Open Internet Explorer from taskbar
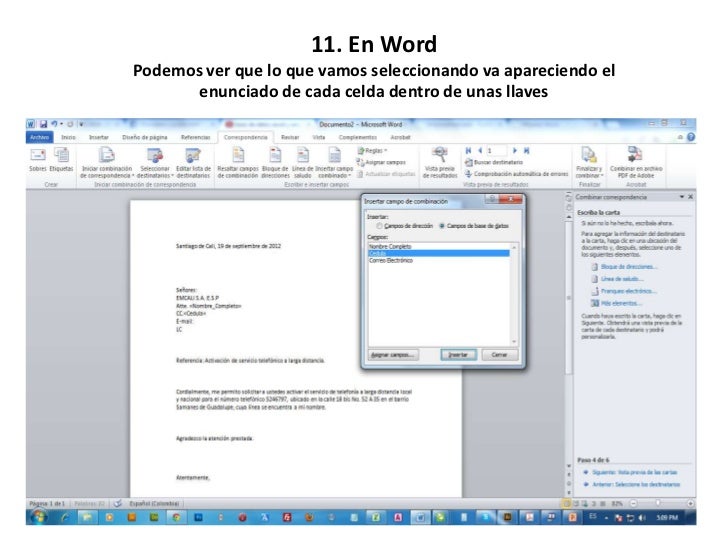This screenshot has width=728, height=546. 65,517
